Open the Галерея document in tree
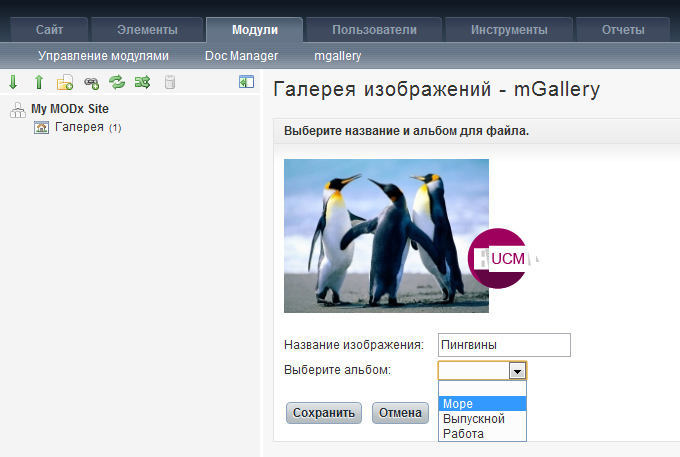Image resolution: width=680 pixels, height=457 pixels. pyautogui.click(x=79, y=127)
